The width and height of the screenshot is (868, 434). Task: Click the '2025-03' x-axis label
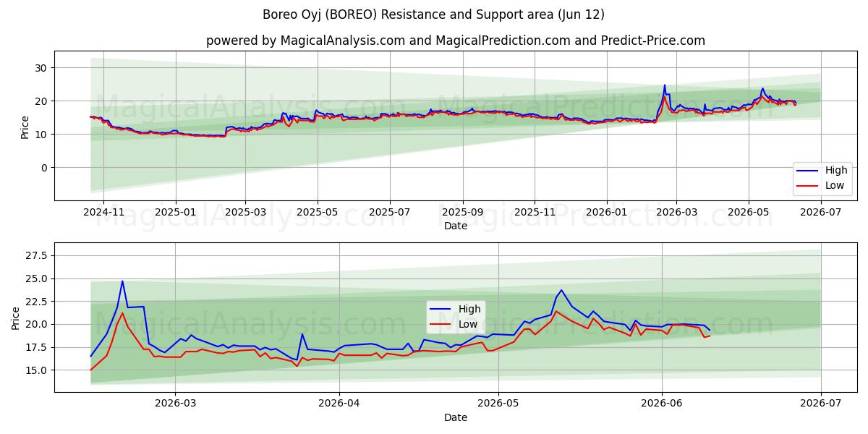tap(245, 212)
